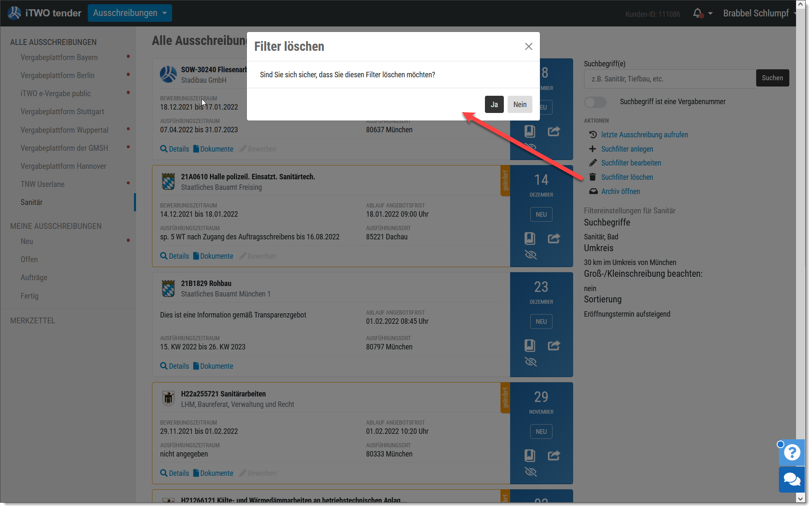
Task: Open the help question mark widget
Action: [792, 453]
